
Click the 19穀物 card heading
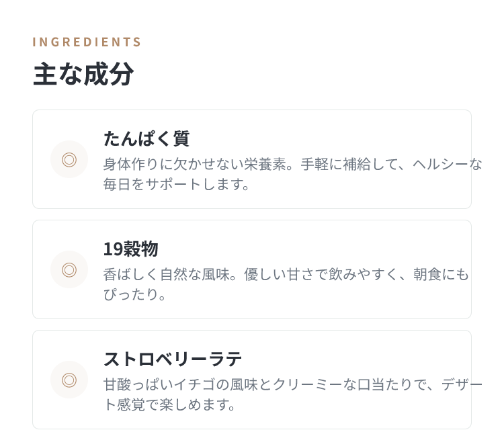[x=131, y=249]
